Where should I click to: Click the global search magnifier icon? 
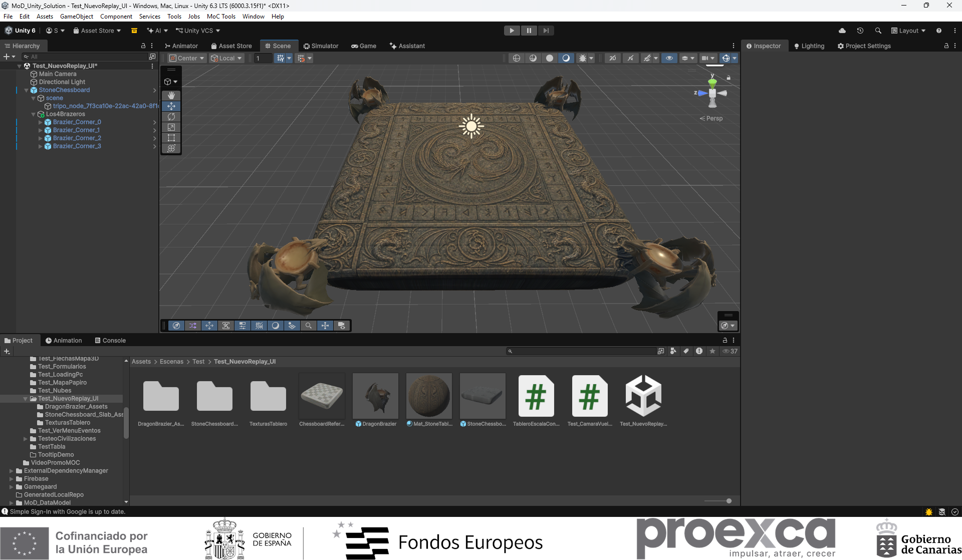pos(878,31)
